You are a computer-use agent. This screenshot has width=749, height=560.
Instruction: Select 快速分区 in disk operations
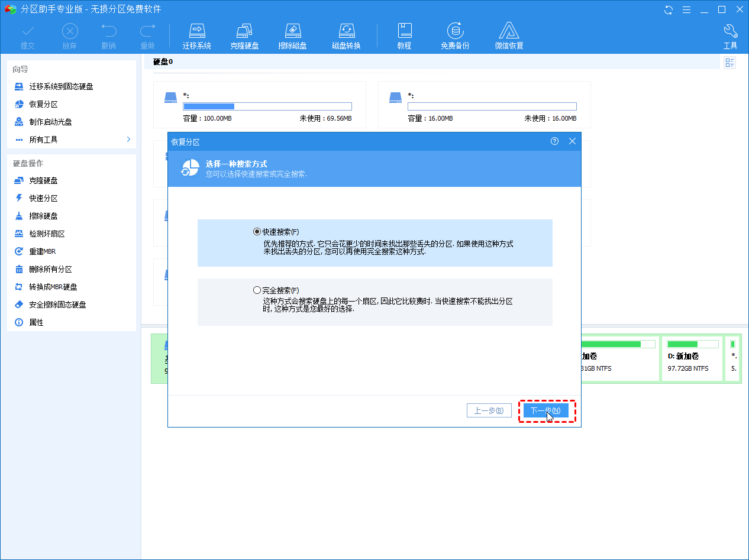click(43, 198)
